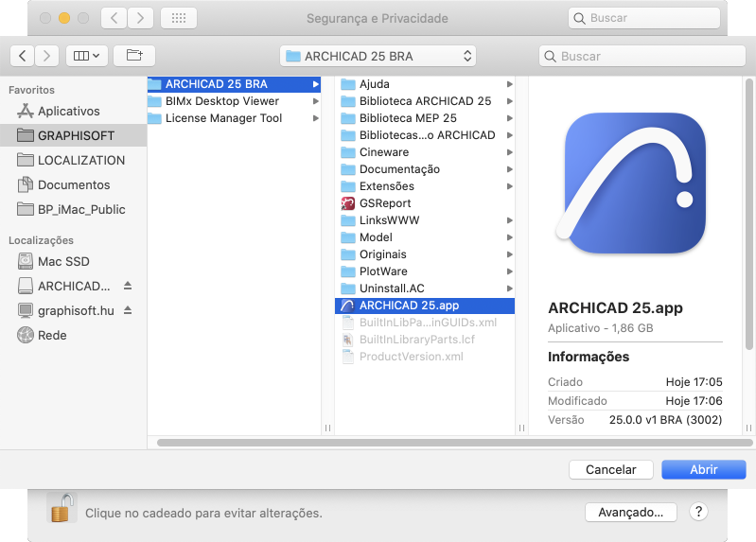This screenshot has height=542, width=756.
Task: Click the show-all grid icon in Segurança e Privacidade
Action: pyautogui.click(x=179, y=18)
